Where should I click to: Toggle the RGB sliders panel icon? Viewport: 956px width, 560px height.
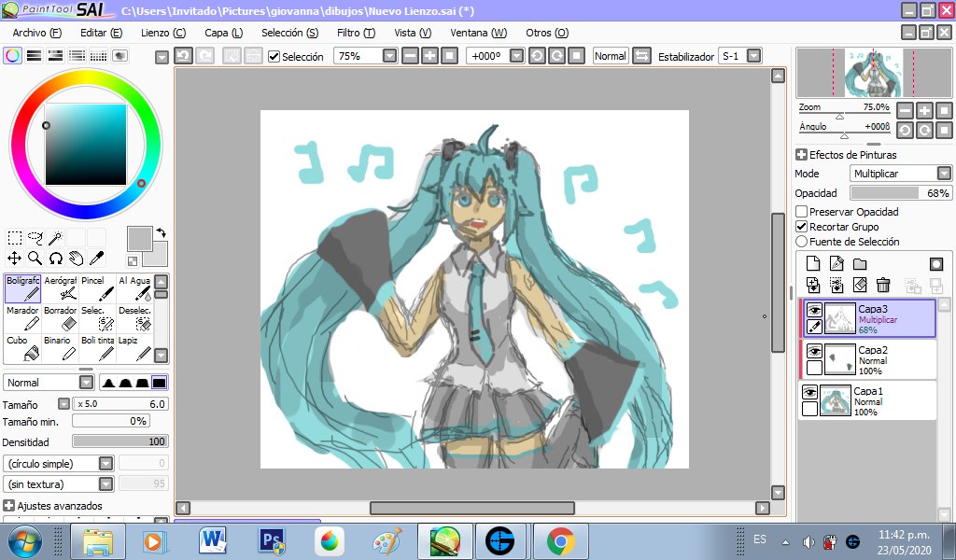coord(35,56)
